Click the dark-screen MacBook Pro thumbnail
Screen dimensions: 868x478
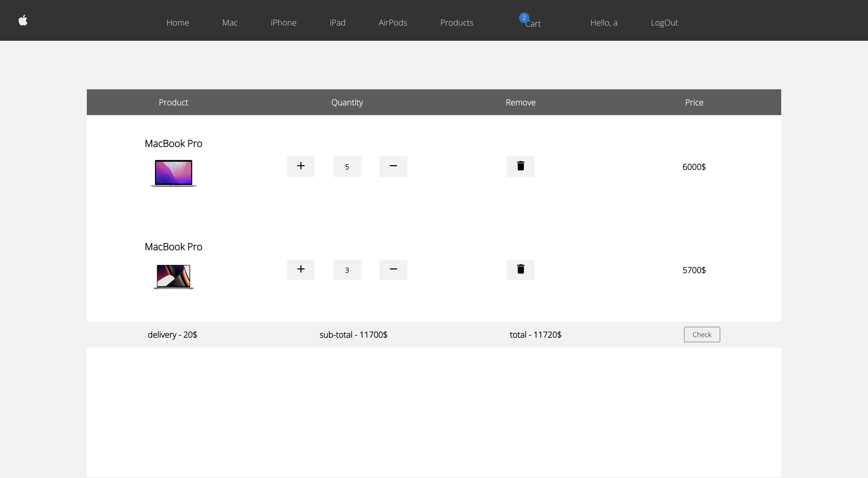point(174,277)
